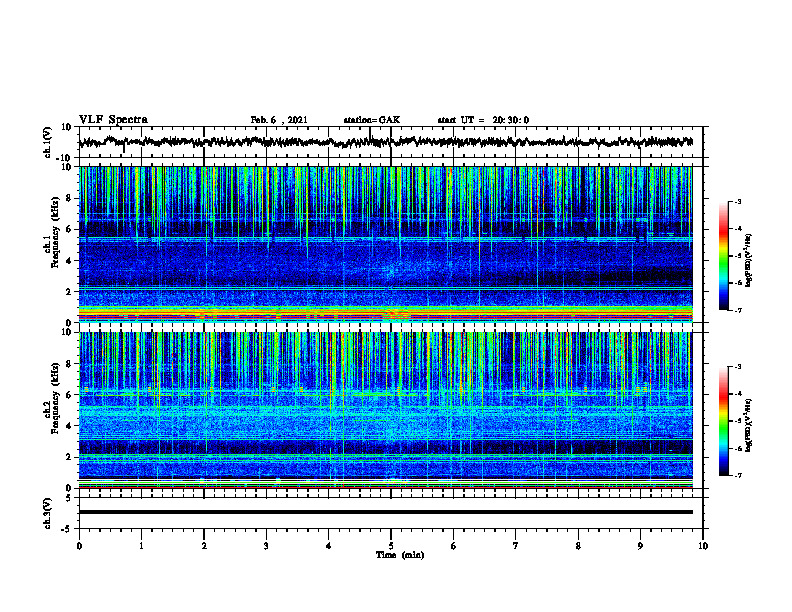The width and height of the screenshot is (792, 612).
Task: Click the ch.1 voltage waveform trace
Action: pos(386,142)
